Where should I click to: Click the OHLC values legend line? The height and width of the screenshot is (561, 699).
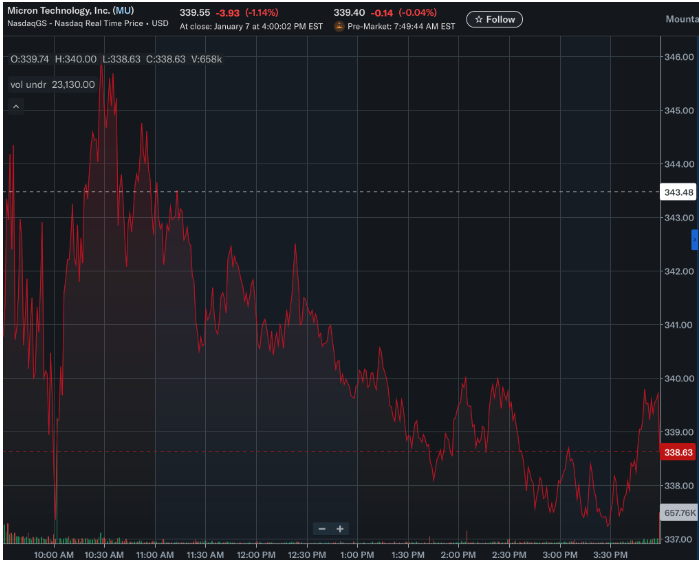[x=116, y=60]
